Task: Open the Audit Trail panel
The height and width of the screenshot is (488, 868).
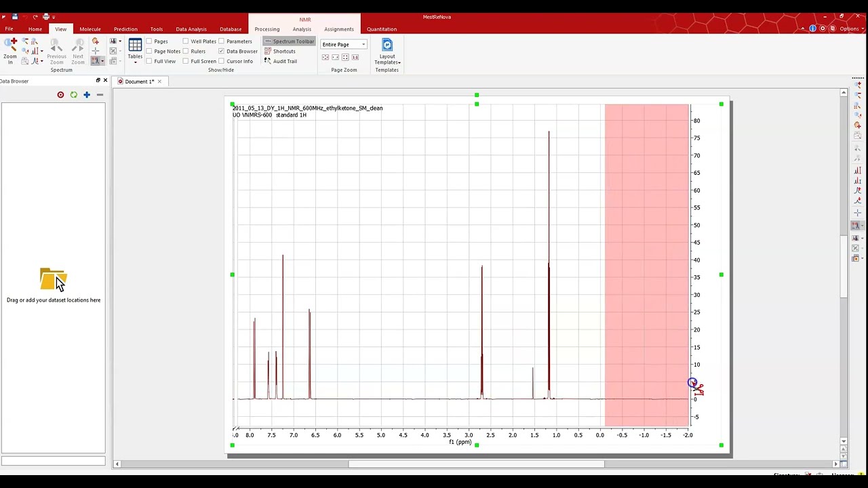Action: click(281, 61)
